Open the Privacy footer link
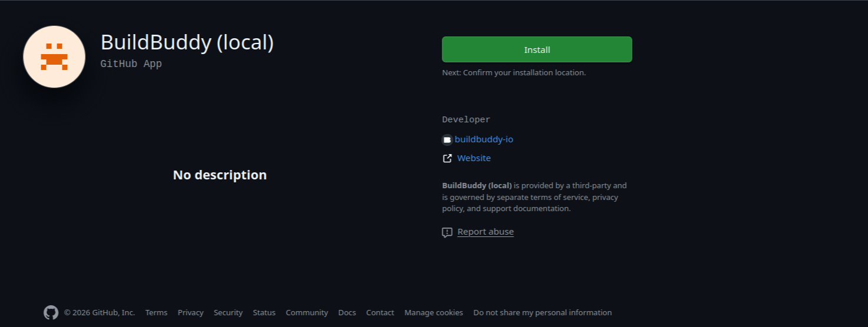 coord(191,312)
